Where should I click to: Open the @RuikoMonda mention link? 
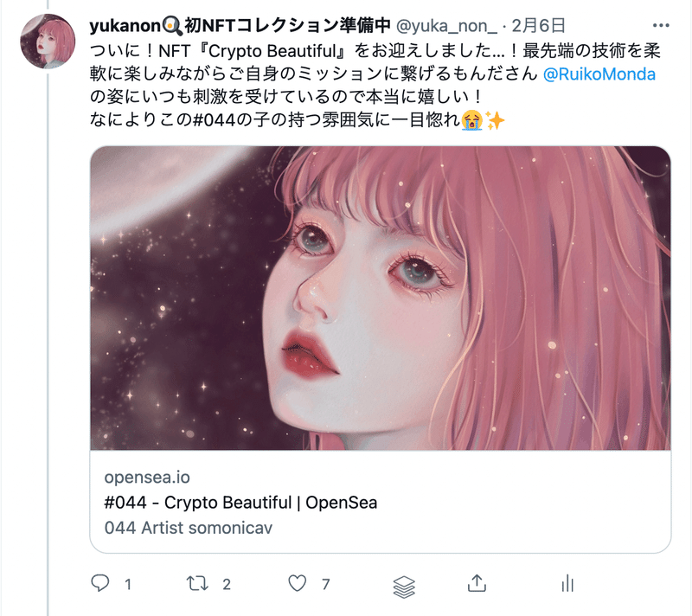[x=599, y=74]
